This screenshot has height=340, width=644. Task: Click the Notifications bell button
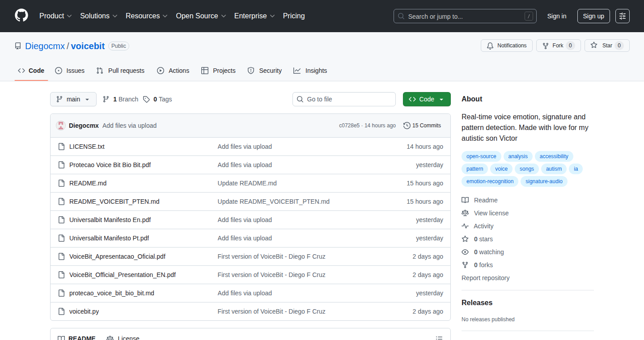click(507, 46)
